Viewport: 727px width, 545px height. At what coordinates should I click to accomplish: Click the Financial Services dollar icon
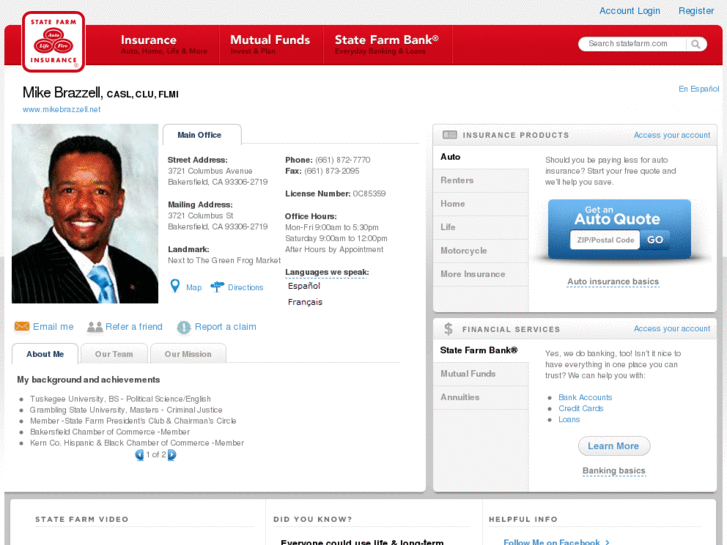(448, 329)
